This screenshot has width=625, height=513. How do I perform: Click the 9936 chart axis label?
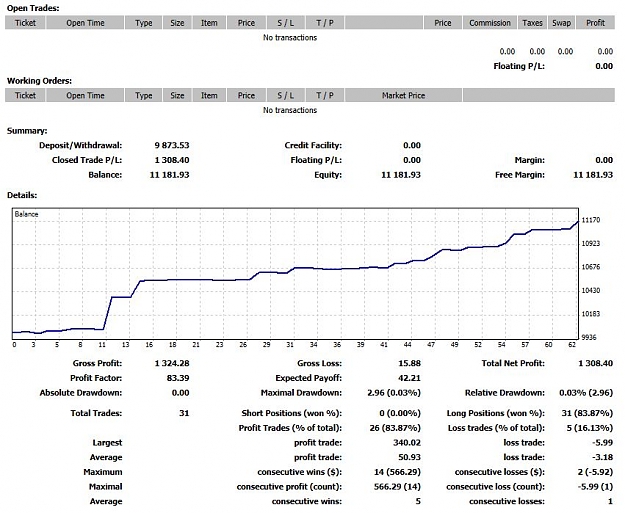589,338
